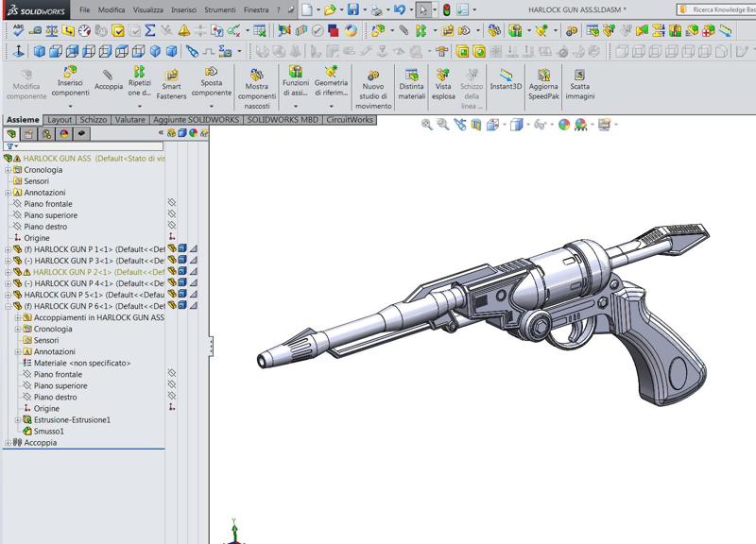Switch to the Valutare tab
The height and width of the screenshot is (544, 756).
(x=129, y=120)
